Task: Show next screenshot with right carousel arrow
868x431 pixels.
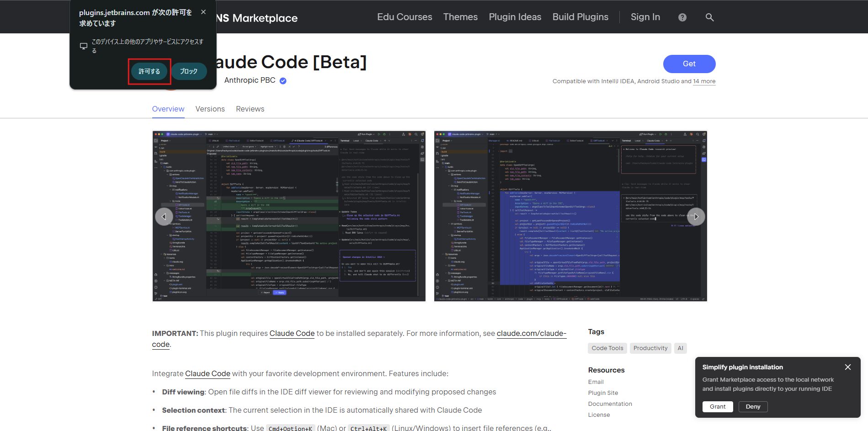Action: tap(696, 217)
